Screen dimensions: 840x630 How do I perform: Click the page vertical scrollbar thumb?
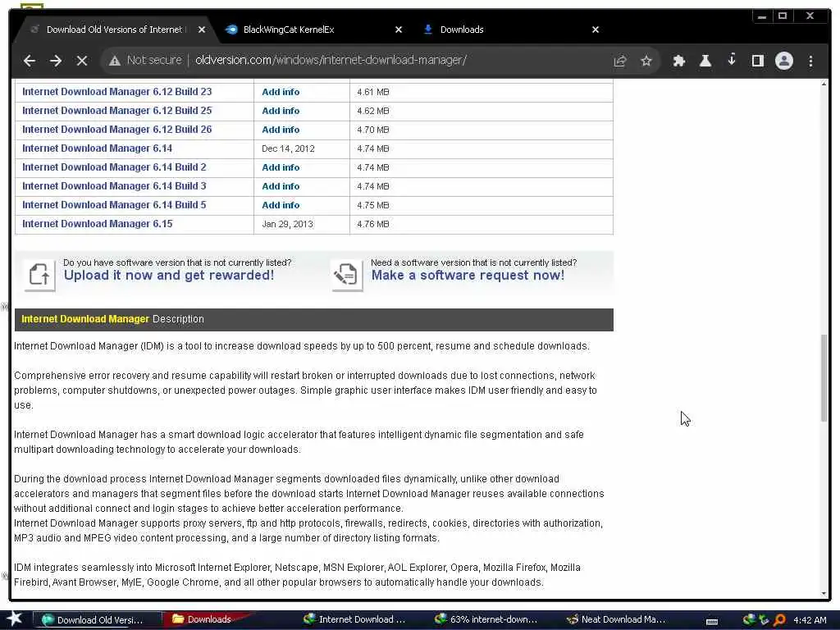pyautogui.click(x=824, y=377)
